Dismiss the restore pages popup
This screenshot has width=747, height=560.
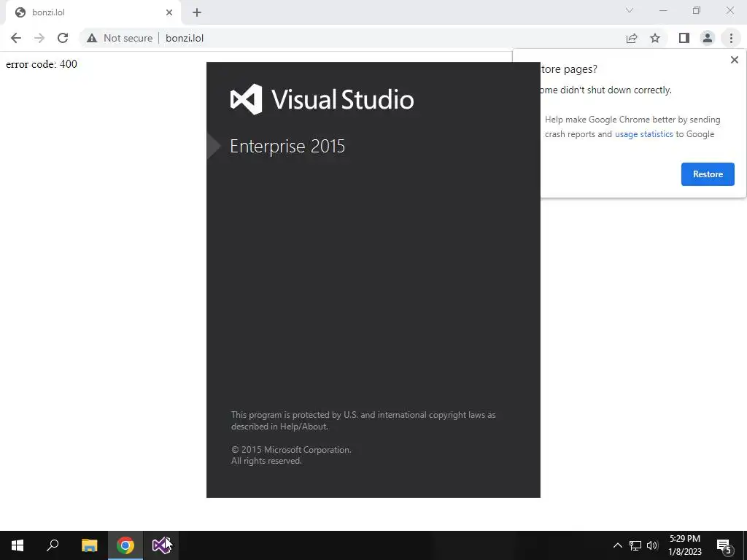[734, 60]
